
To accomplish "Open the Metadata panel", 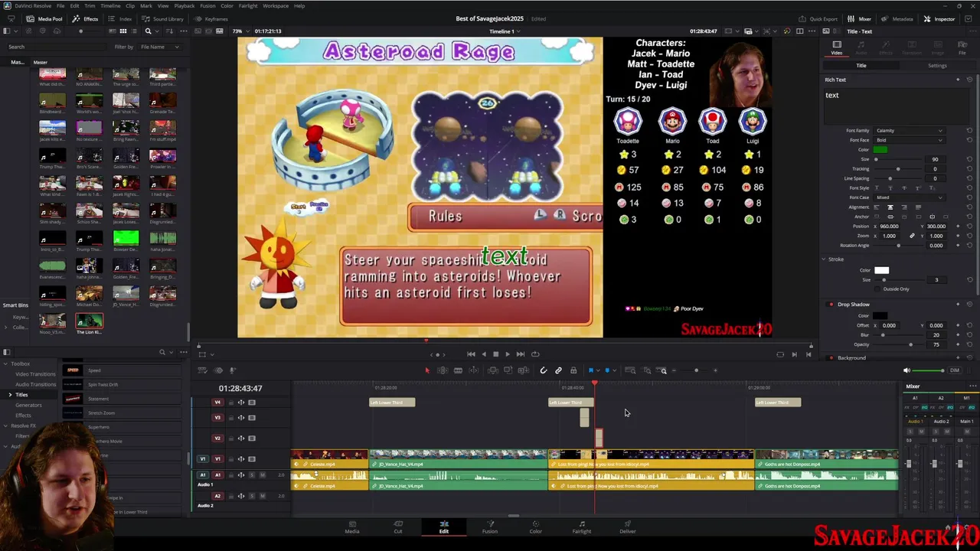I will [897, 18].
